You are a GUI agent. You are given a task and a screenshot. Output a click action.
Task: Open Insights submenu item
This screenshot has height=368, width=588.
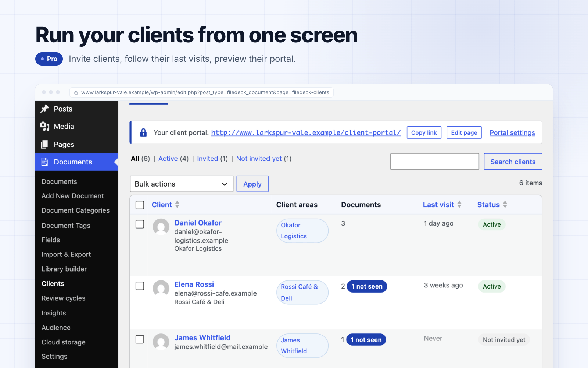[54, 313]
